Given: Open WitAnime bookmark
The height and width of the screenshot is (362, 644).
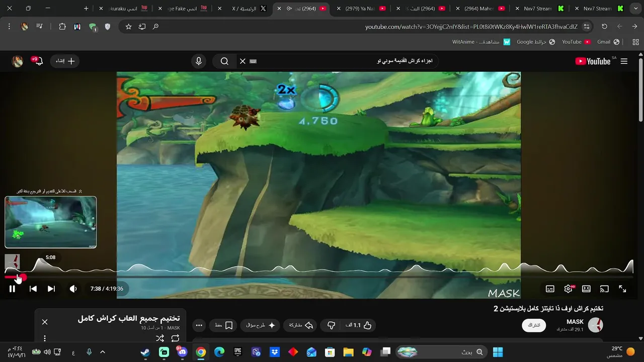Looking at the screenshot, I should 481,42.
